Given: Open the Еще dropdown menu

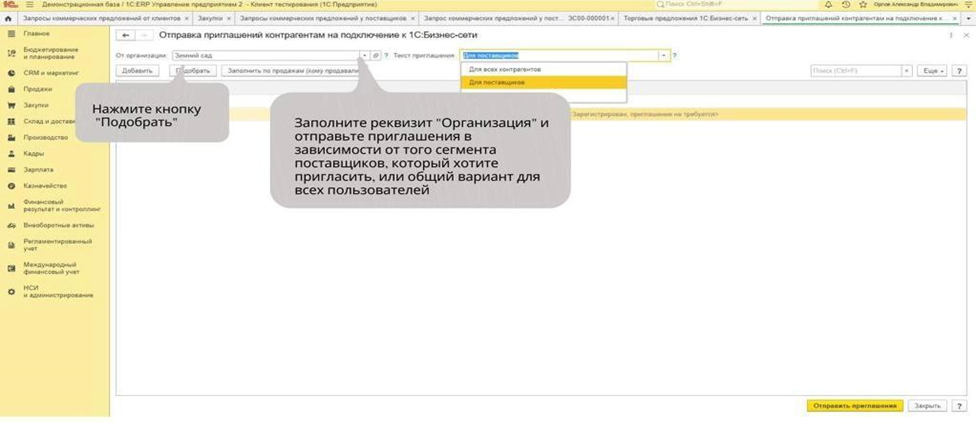Looking at the screenshot, I should click(932, 71).
